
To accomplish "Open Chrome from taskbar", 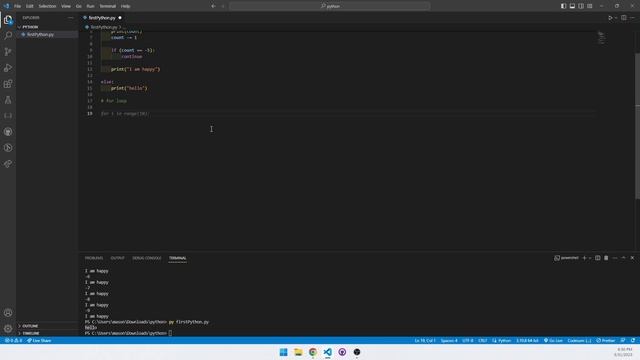I will point(313,352).
